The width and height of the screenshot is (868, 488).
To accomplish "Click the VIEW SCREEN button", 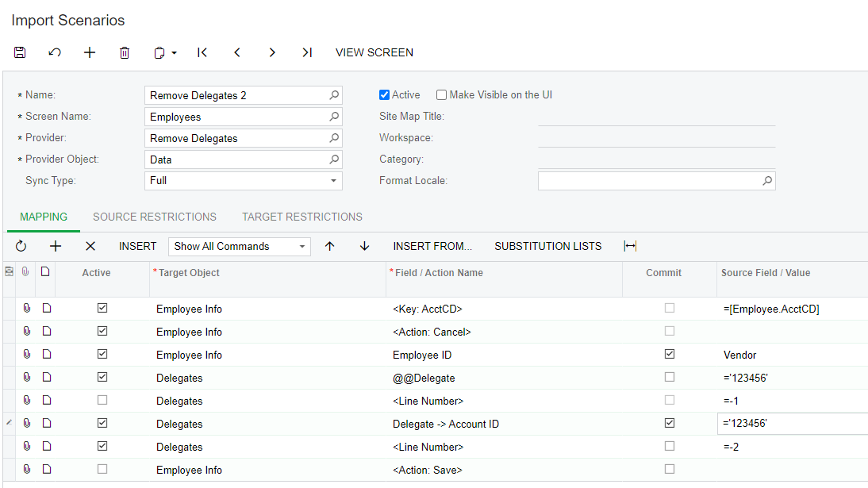I will 374,52.
